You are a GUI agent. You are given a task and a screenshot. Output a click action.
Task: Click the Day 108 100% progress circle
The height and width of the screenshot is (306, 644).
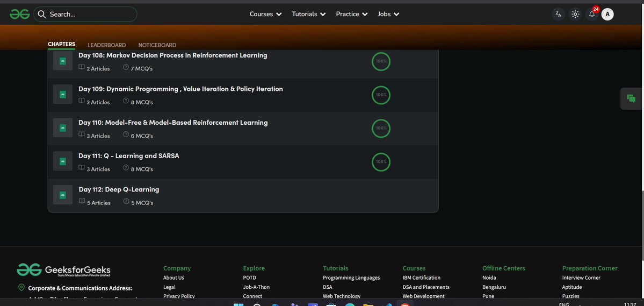click(381, 61)
